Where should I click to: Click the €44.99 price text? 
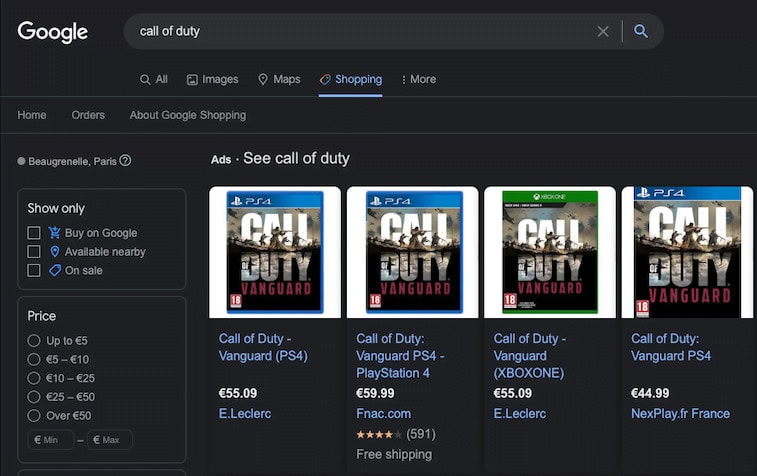650,393
